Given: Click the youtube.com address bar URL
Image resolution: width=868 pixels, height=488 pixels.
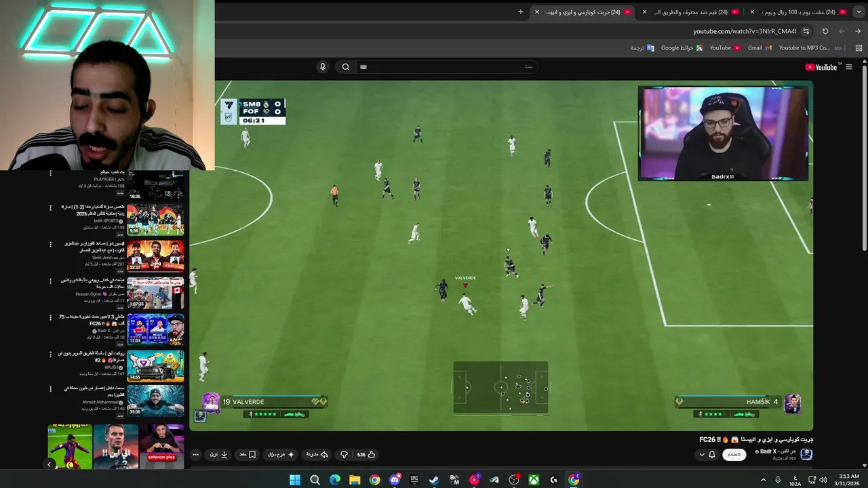Looking at the screenshot, I should pos(745,31).
